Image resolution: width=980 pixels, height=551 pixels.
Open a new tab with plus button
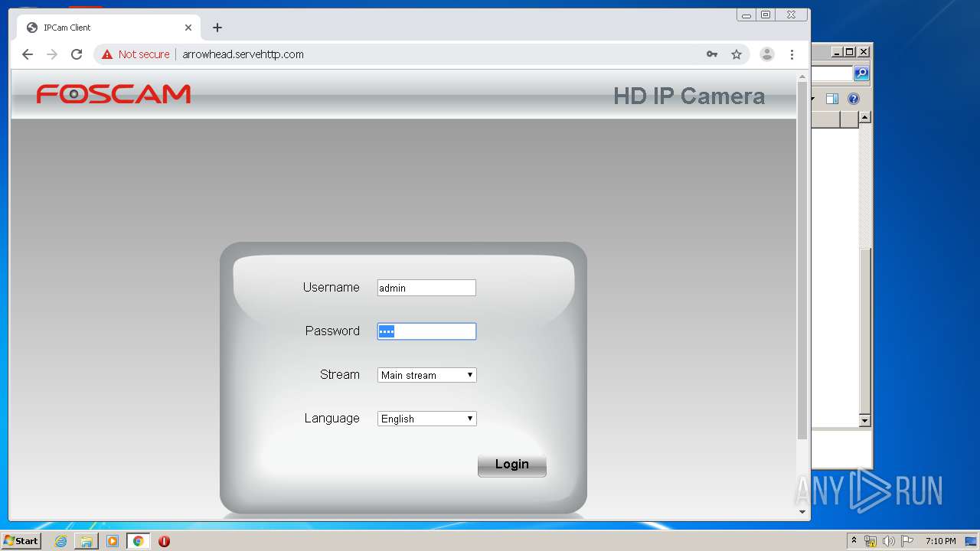pyautogui.click(x=217, y=28)
